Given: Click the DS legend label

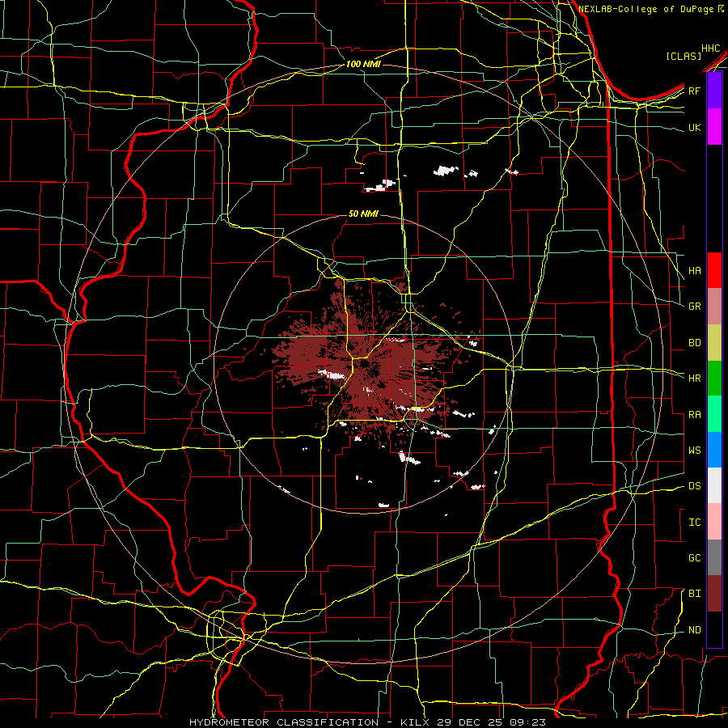Looking at the screenshot, I should [695, 486].
